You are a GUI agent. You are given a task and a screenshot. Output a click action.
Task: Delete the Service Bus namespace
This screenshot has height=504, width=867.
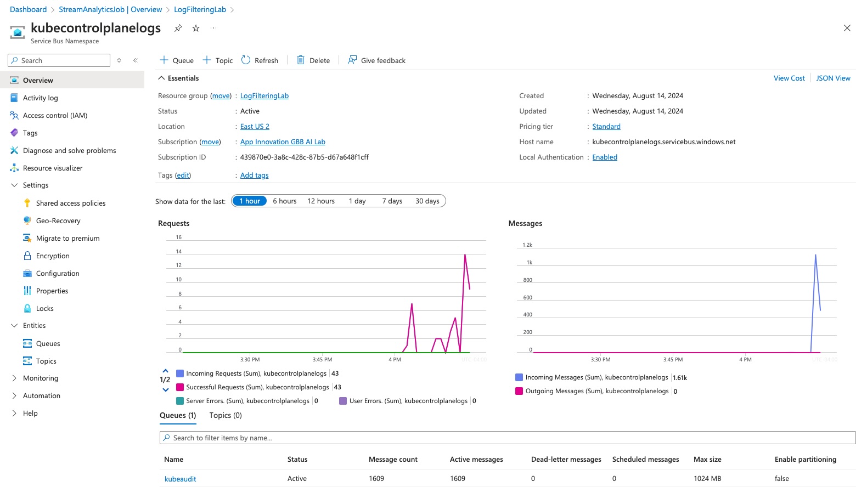(x=313, y=60)
